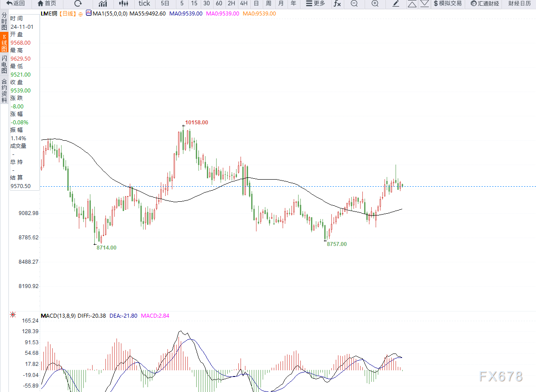Open the line chart type icon
Image resolution: width=536 pixels, height=392 pixels.
(102, 4)
